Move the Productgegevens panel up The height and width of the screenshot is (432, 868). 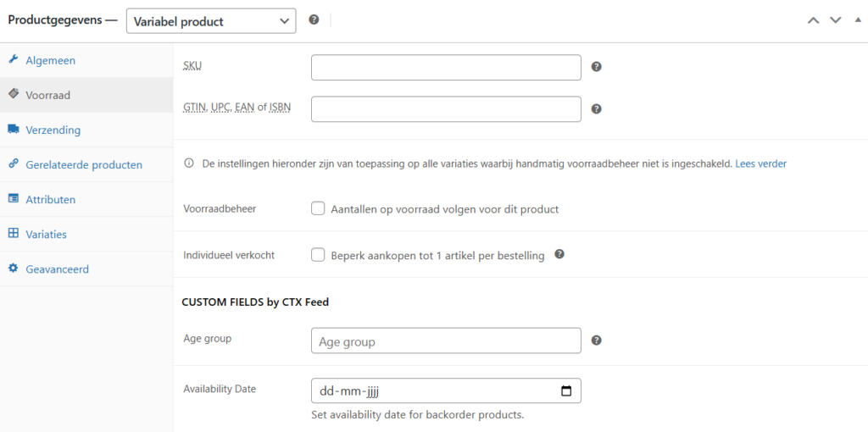click(813, 20)
